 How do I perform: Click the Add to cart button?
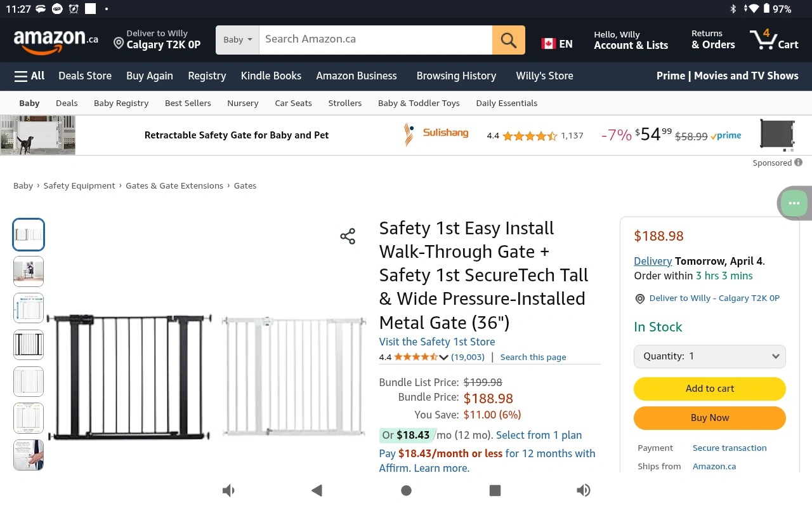709,389
